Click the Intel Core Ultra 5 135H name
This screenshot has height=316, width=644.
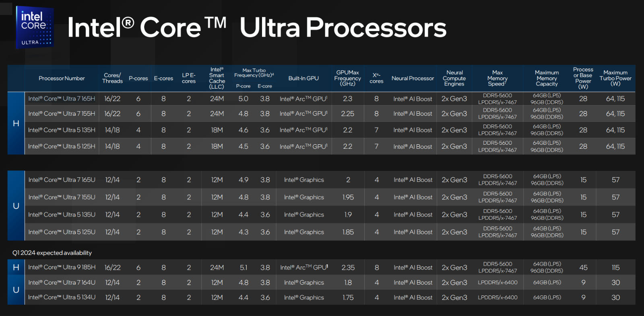click(x=62, y=130)
